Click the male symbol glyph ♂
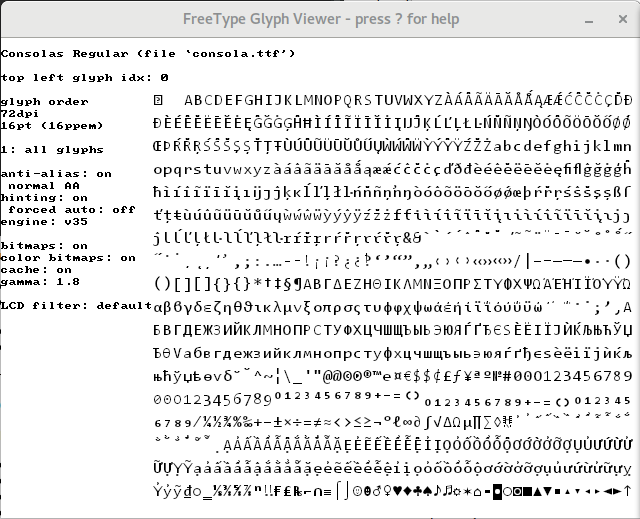The width and height of the screenshot is (640, 519). point(377,491)
